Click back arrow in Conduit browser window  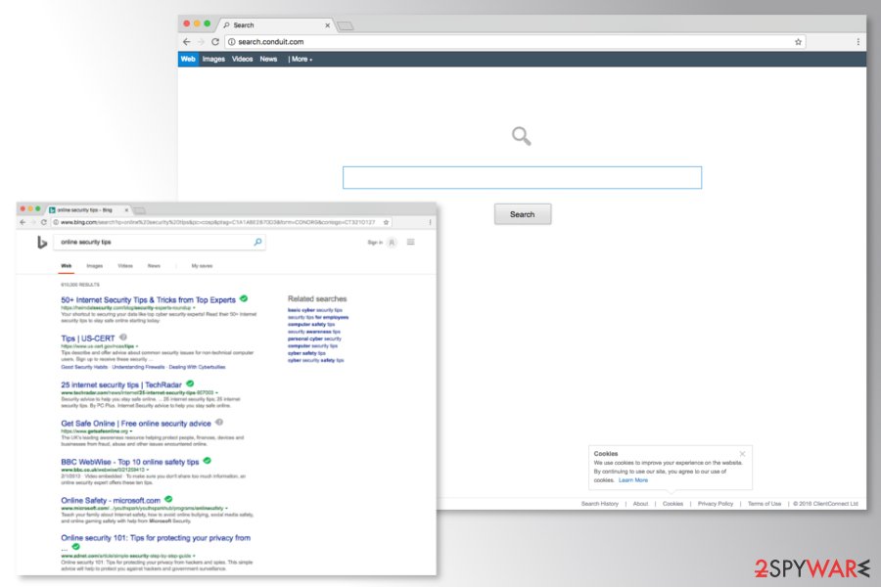[187, 41]
